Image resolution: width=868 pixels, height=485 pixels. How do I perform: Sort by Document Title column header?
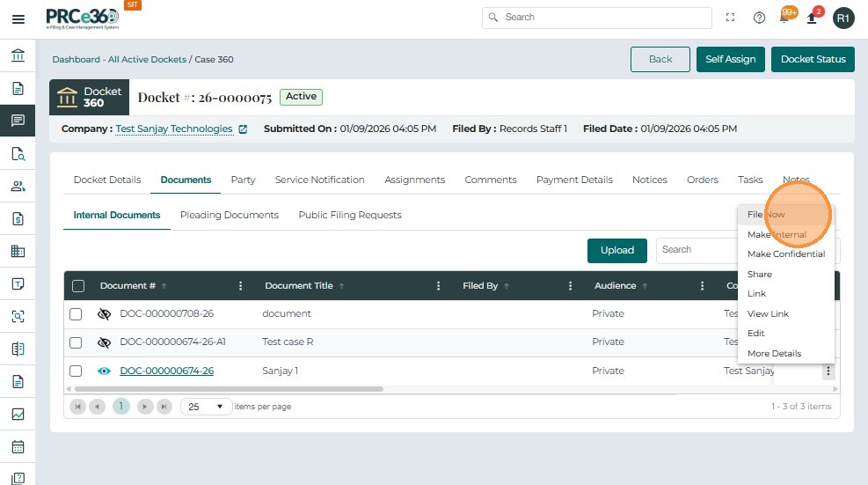[299, 286]
